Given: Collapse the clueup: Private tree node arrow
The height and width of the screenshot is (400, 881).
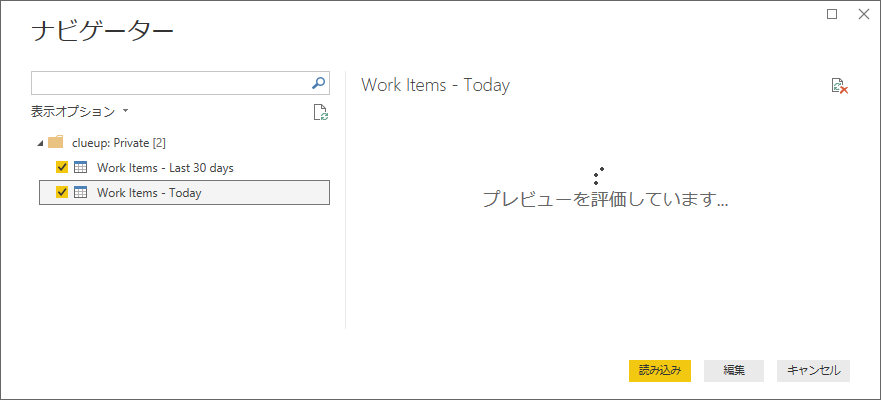Looking at the screenshot, I should click(x=39, y=143).
